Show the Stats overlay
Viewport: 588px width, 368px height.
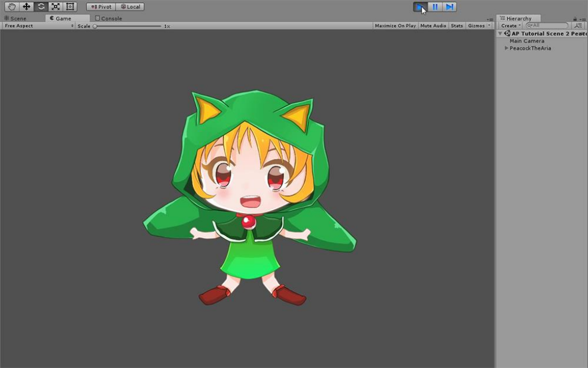tap(457, 26)
